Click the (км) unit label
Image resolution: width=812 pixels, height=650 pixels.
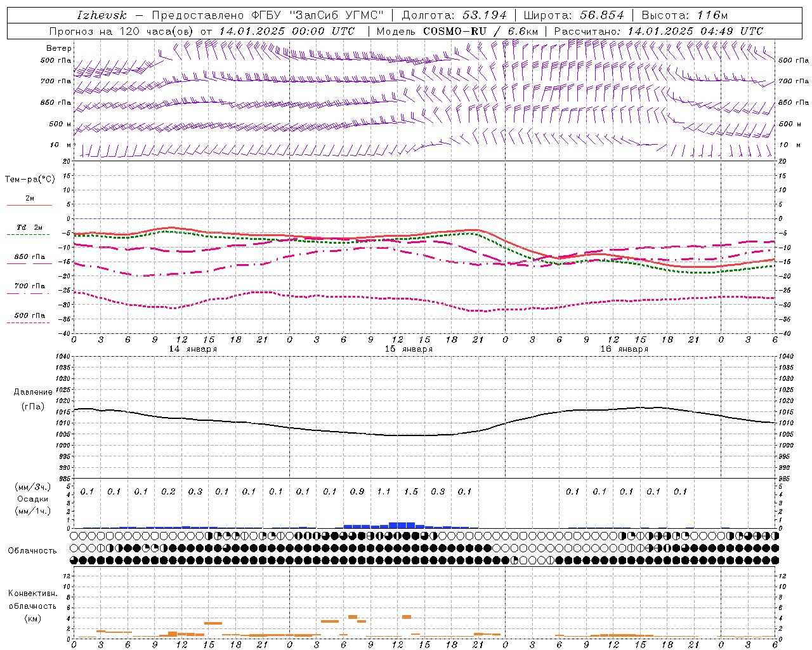(x=33, y=618)
